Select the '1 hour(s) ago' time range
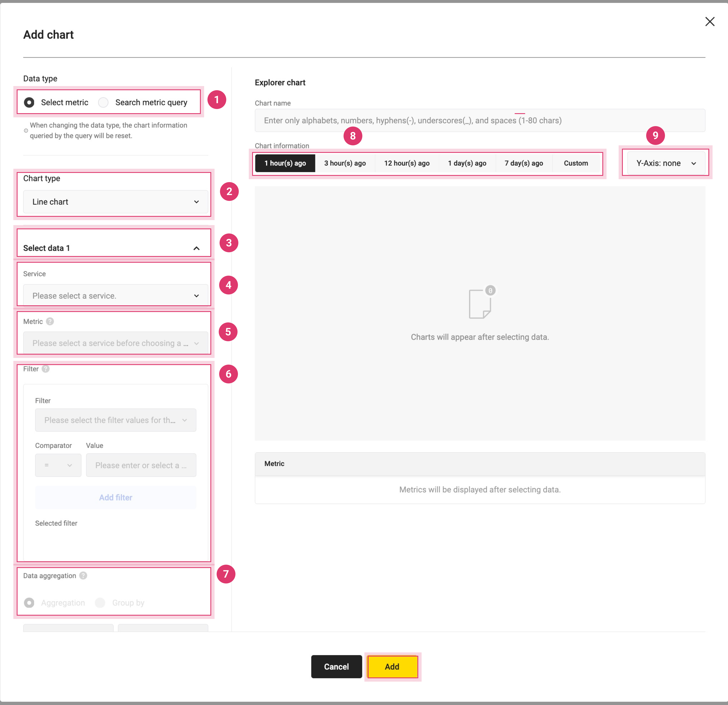Viewport: 728px width, 705px height. (x=285, y=163)
